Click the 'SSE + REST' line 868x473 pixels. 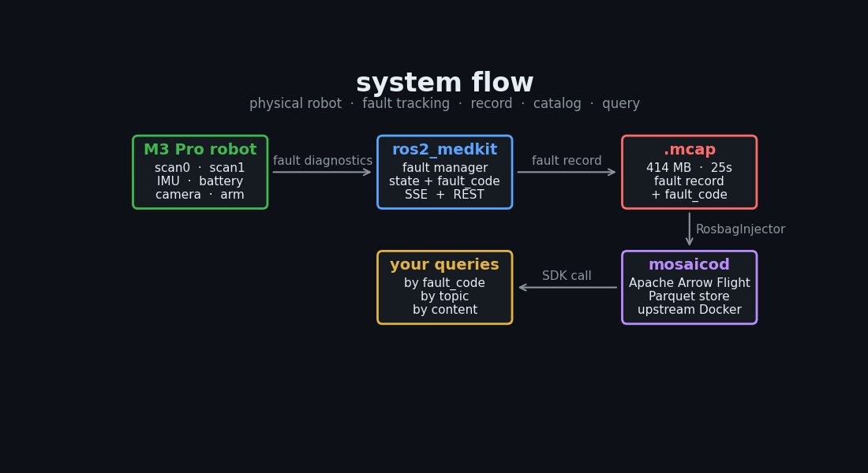444,195
